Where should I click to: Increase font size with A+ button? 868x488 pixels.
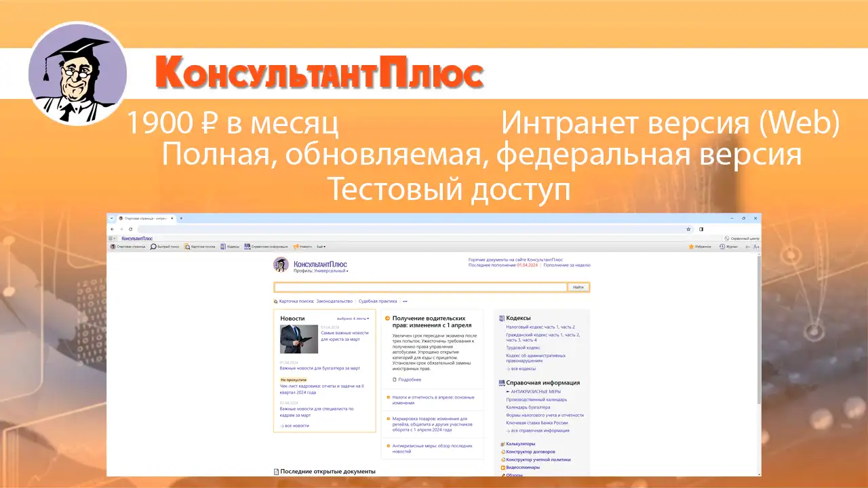(x=756, y=247)
